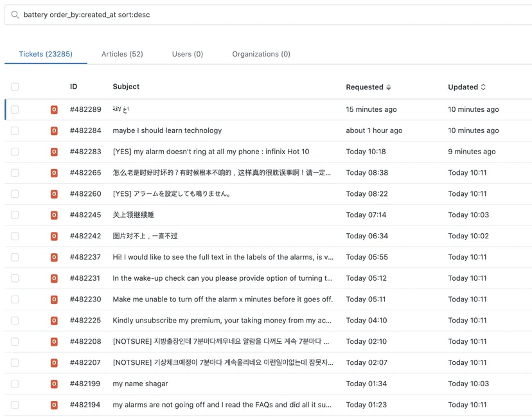Click the open status icon for ticket #482199
The width and height of the screenshot is (532, 417).
point(54,384)
